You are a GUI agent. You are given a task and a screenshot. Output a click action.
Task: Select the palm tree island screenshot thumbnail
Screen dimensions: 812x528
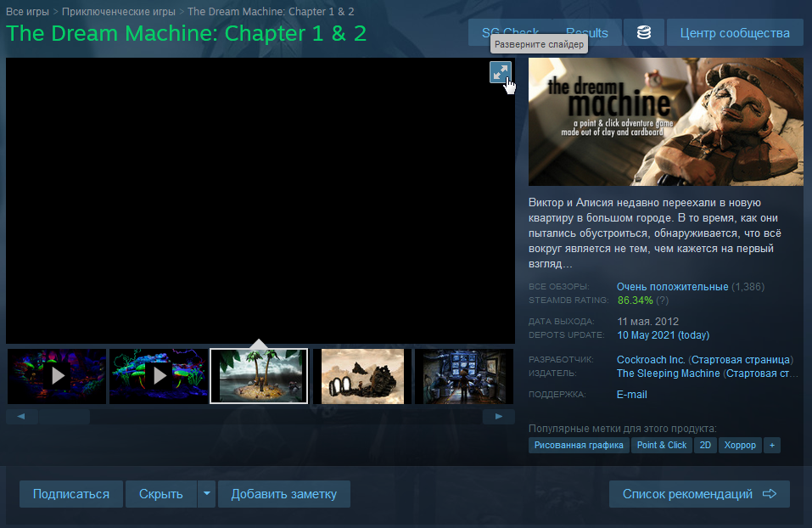[x=259, y=376]
